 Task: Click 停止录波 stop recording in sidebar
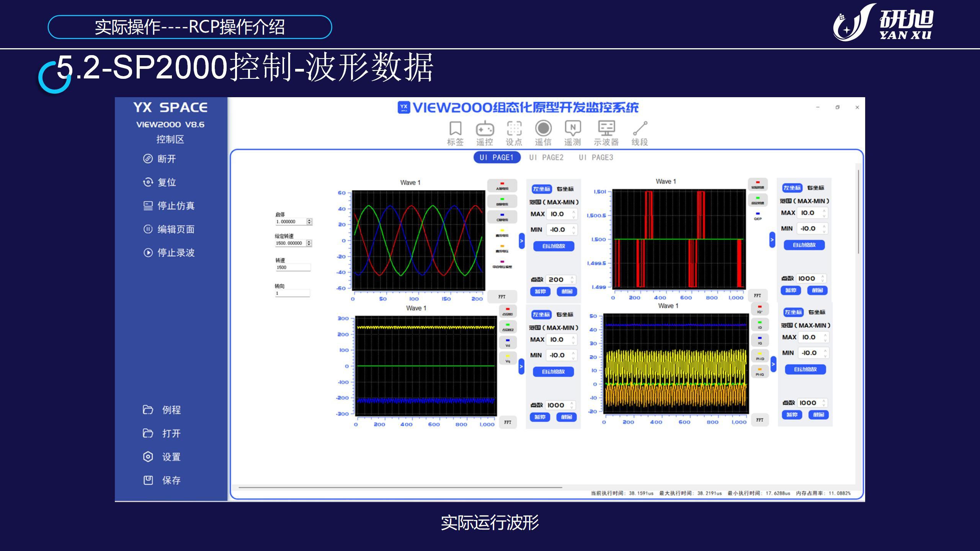169,253
